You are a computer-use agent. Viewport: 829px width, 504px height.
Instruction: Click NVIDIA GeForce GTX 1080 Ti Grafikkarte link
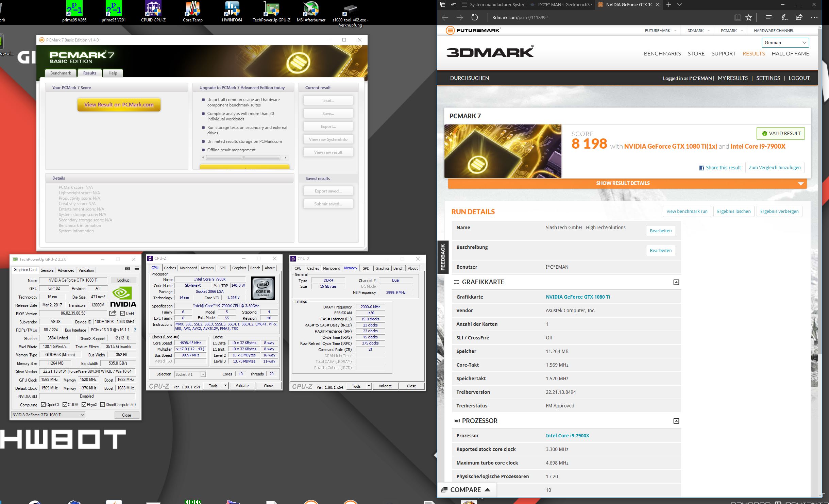[x=578, y=297]
